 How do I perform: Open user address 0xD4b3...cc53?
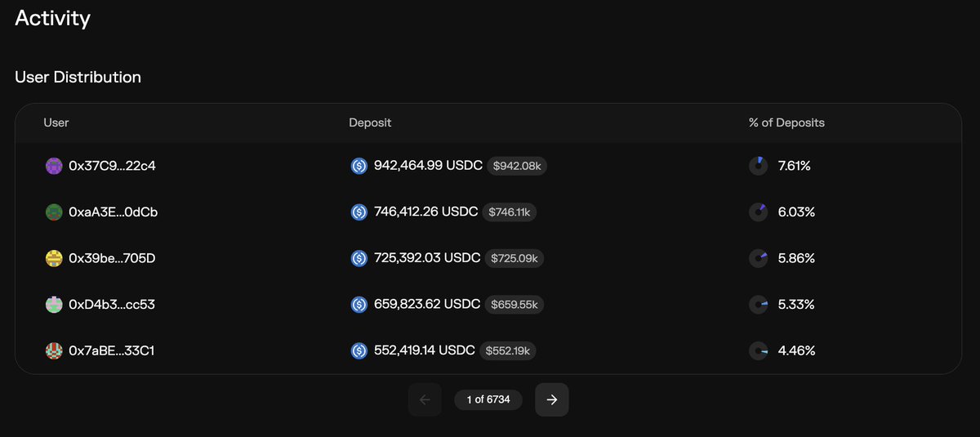pyautogui.click(x=112, y=305)
